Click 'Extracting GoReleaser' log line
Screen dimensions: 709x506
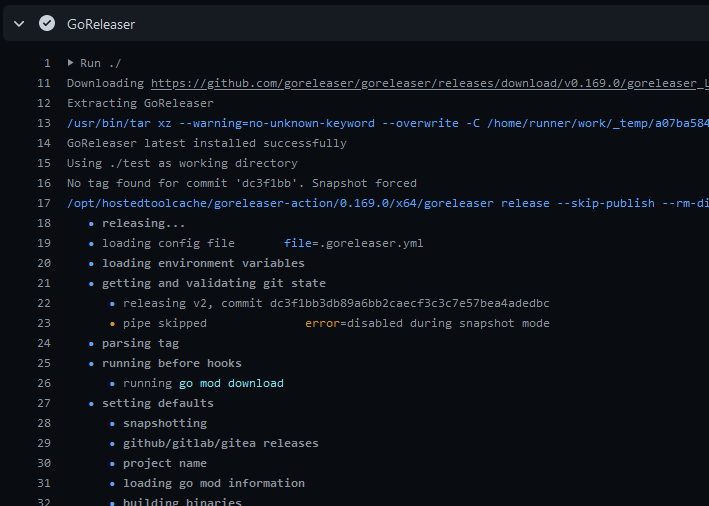click(x=140, y=103)
